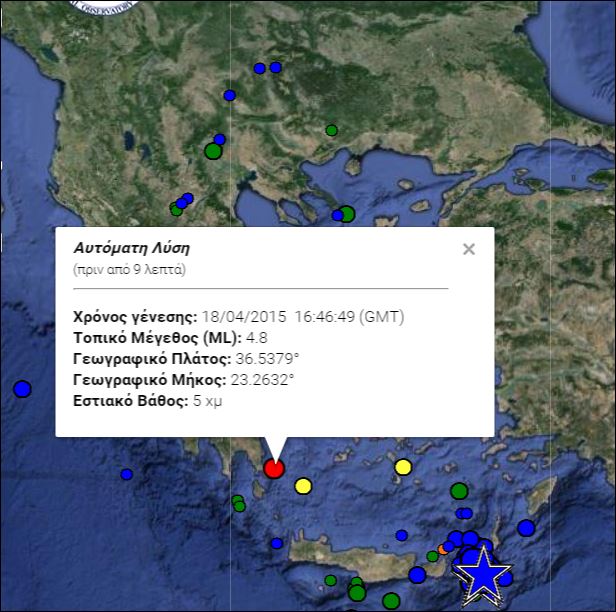Click the yellow marker in the Cyclades islands
This screenshot has height=612, width=616.
coord(403,467)
